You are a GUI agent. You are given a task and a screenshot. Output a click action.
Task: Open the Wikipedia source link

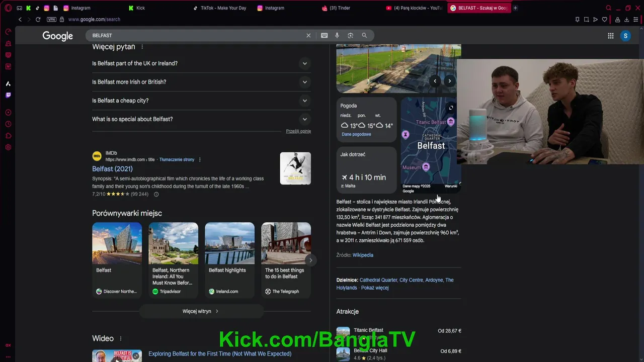[363, 255]
